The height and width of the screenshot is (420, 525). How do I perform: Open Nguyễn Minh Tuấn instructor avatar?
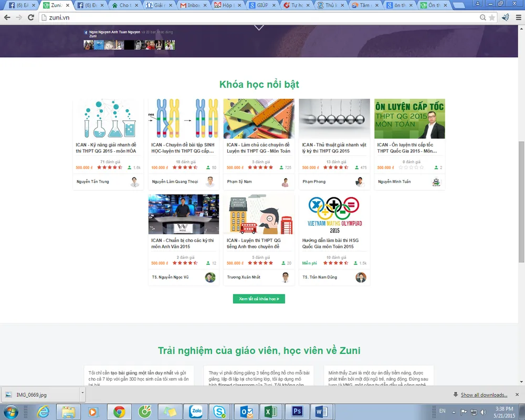pyautogui.click(x=436, y=182)
